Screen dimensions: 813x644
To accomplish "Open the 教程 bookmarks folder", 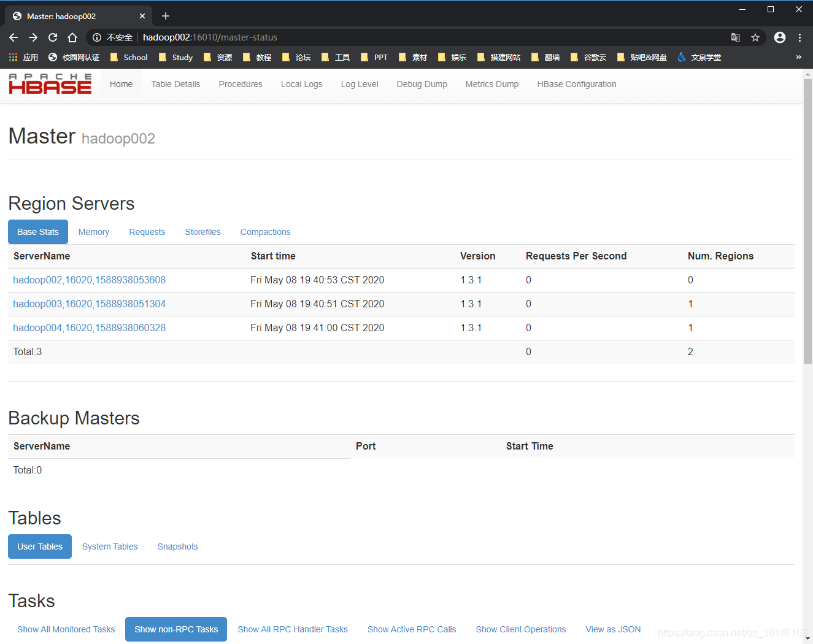I will pos(257,57).
